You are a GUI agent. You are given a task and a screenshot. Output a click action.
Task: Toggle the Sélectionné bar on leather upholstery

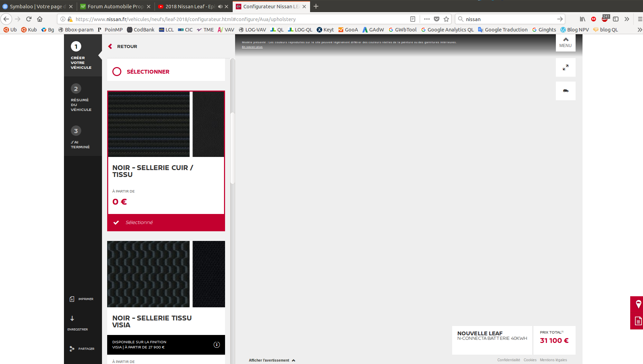tap(166, 223)
